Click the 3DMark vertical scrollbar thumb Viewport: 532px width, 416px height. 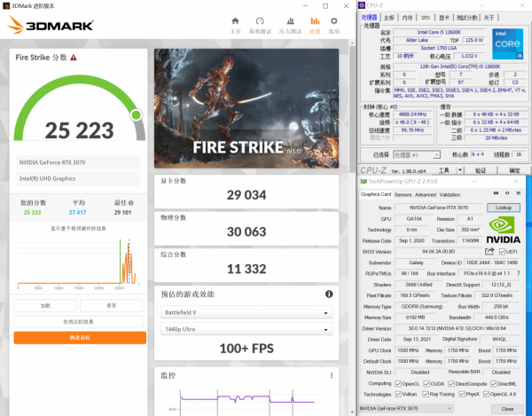353,108
